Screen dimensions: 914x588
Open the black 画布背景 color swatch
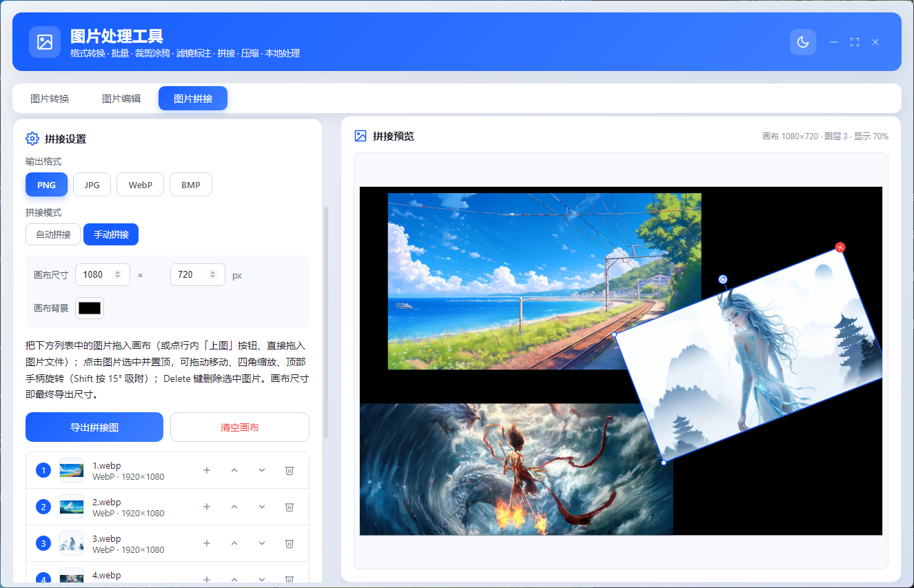(89, 308)
